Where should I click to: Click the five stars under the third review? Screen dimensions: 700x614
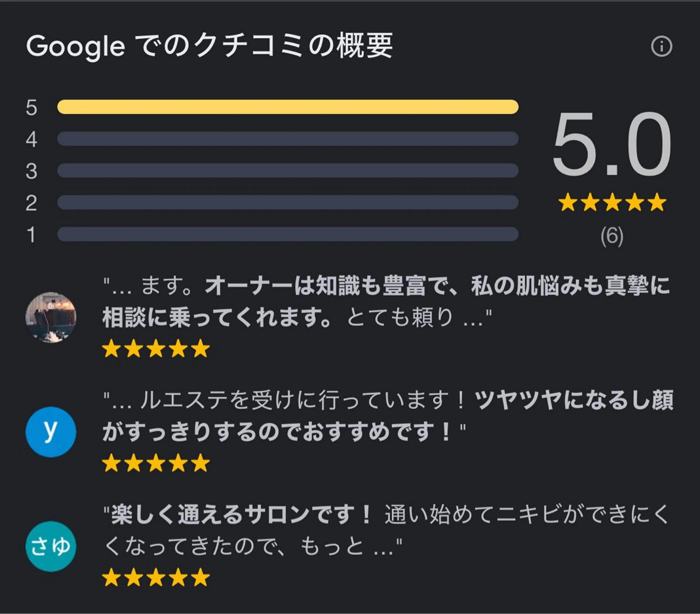(156, 578)
